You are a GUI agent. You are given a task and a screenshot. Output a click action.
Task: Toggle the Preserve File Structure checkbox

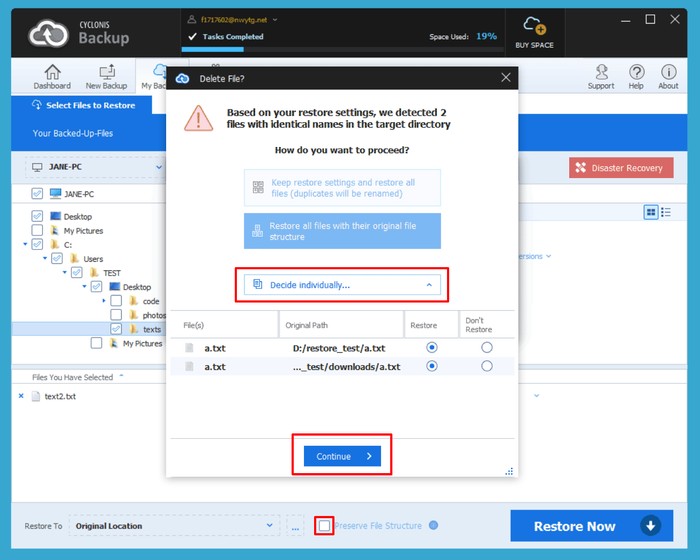coord(323,525)
